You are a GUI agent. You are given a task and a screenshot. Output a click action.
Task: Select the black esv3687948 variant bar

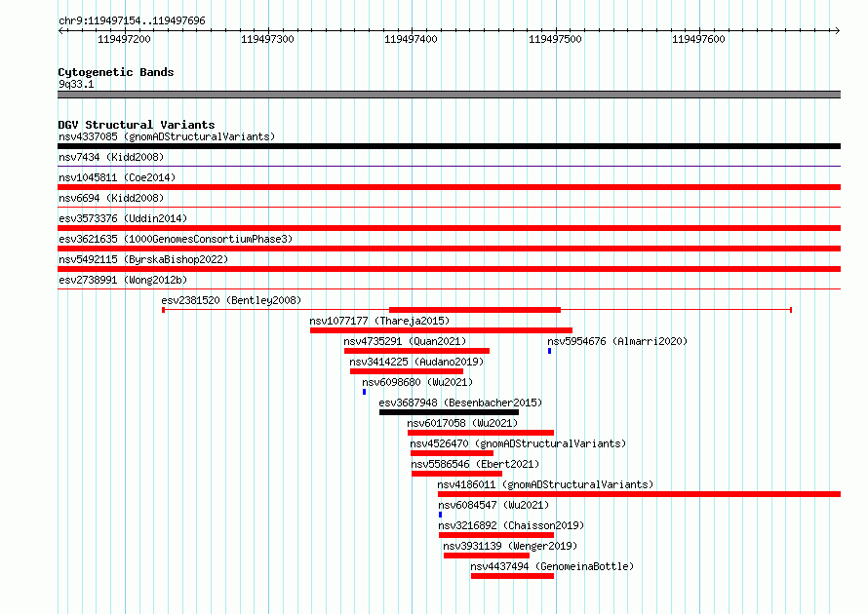point(449,412)
